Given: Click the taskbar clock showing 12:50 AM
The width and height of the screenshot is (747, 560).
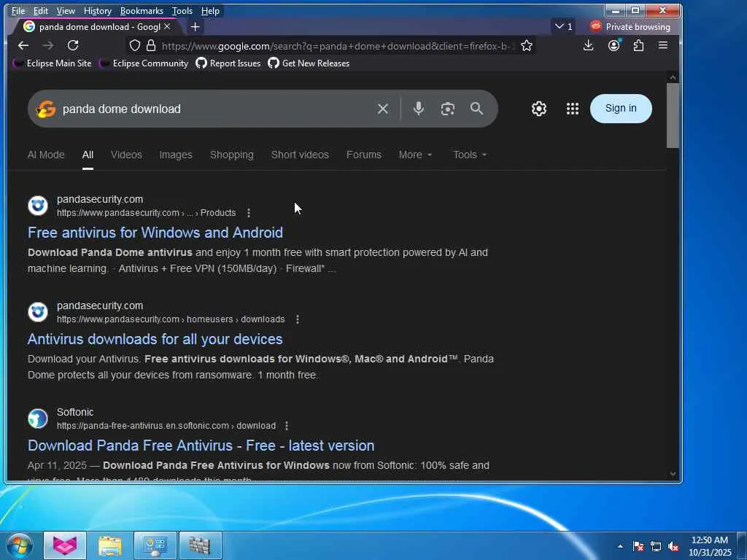Looking at the screenshot, I should tap(709, 546).
